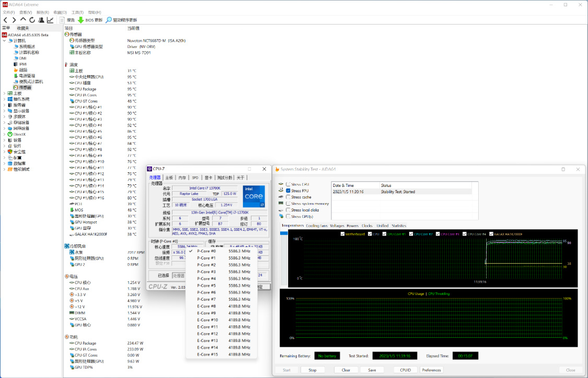Click the Refresh icon in AIDA64 toolbar
The image size is (588, 378).
tap(32, 20)
